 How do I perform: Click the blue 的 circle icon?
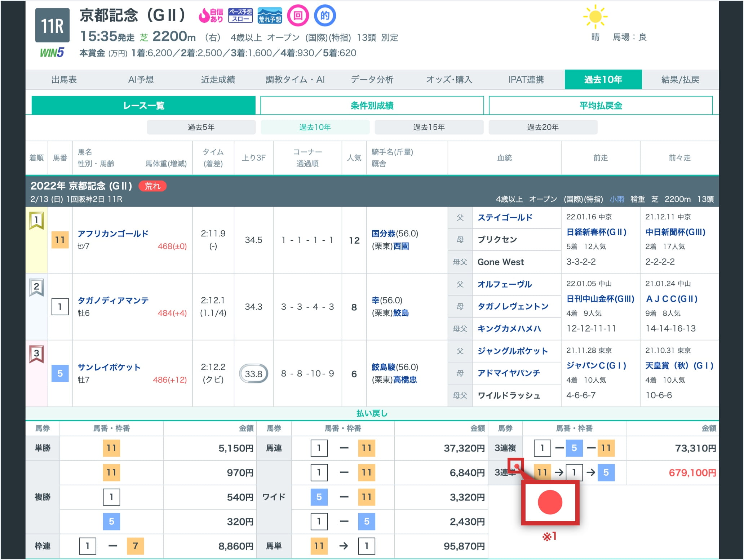325,16
